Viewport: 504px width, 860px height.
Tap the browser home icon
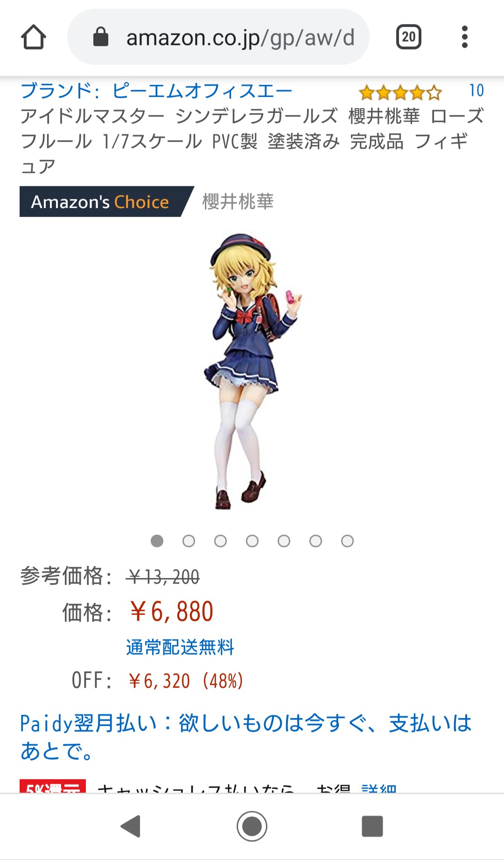tap(34, 37)
